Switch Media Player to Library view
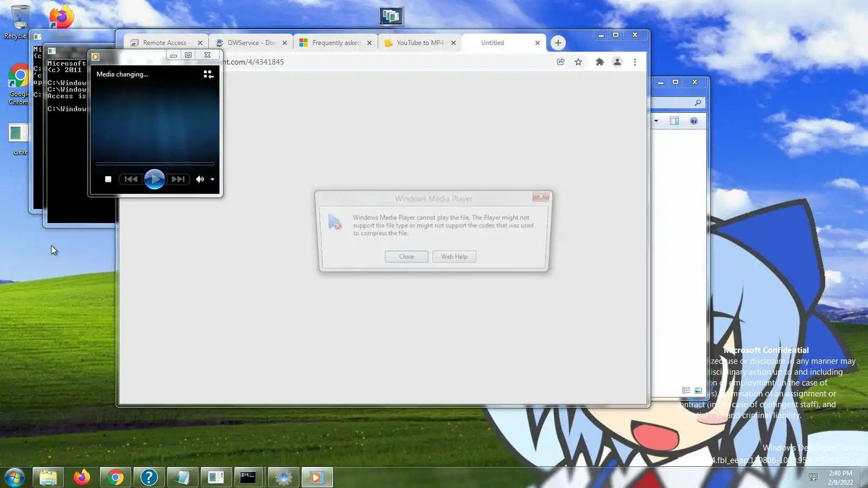Viewport: 868px width, 488px height. tap(208, 74)
